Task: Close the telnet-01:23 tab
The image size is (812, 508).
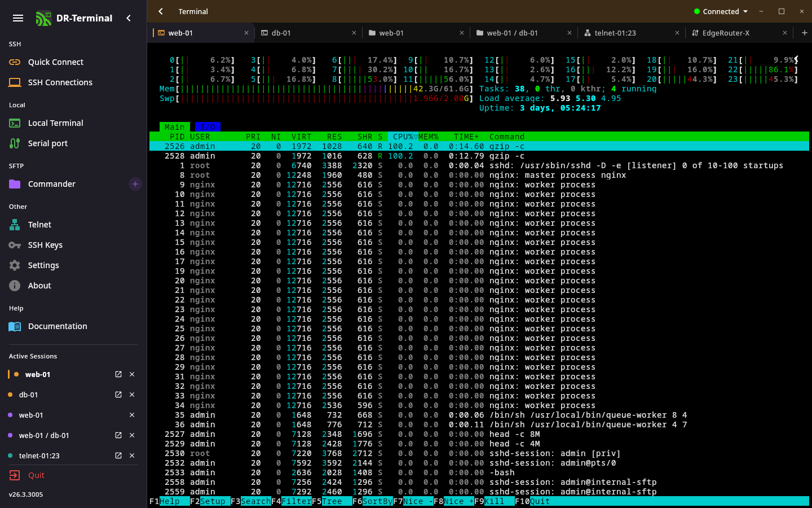Action: point(677,33)
